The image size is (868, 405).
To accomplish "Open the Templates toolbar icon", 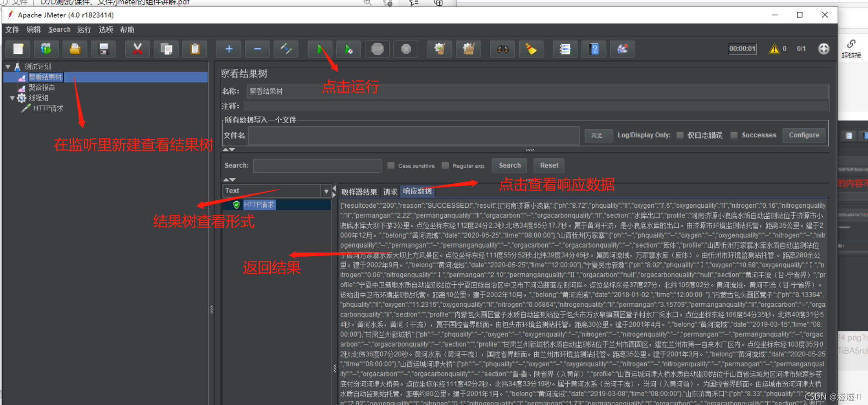I will 46,49.
